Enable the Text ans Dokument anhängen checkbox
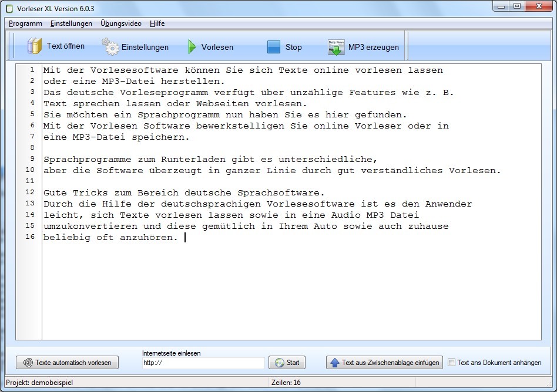 point(451,363)
